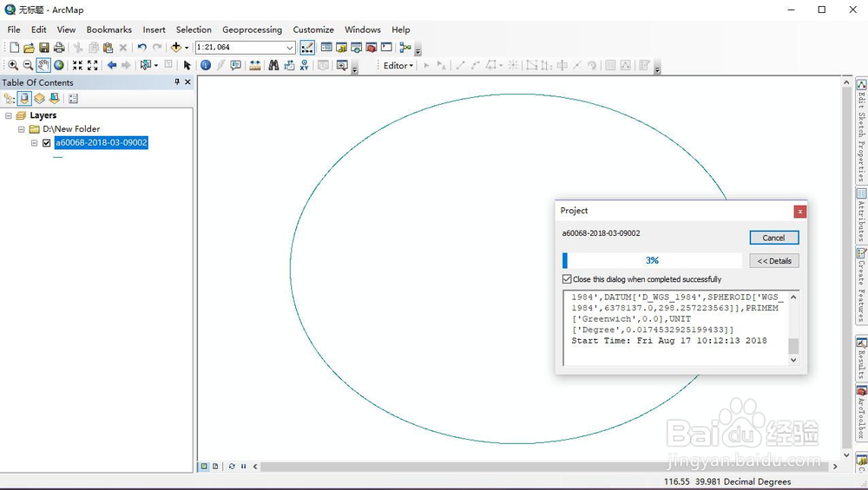Close the Project dialog
Image resolution: width=868 pixels, height=490 pixels.
coord(799,212)
